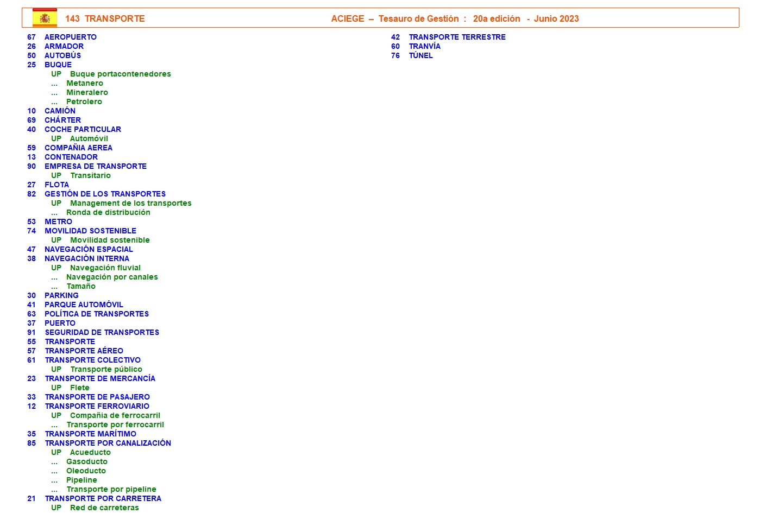
Task: Click the Spanish flag icon
Action: tap(45, 18)
